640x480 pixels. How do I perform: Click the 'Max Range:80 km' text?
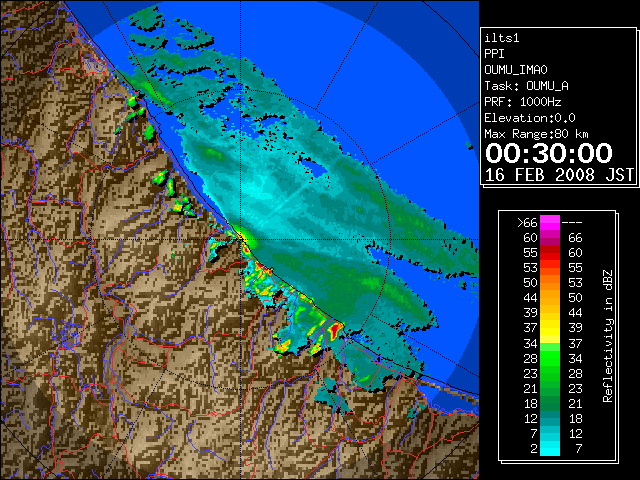(x=536, y=134)
